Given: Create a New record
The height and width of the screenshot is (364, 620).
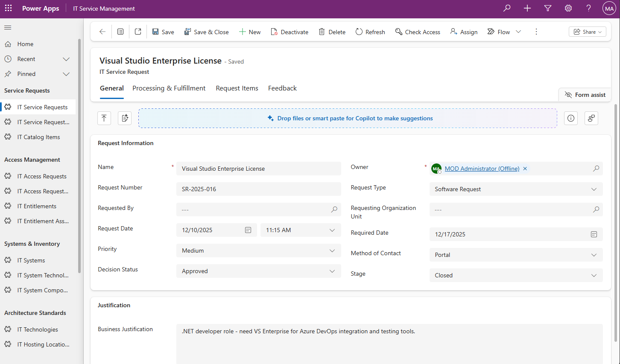Looking at the screenshot, I should click(x=250, y=32).
